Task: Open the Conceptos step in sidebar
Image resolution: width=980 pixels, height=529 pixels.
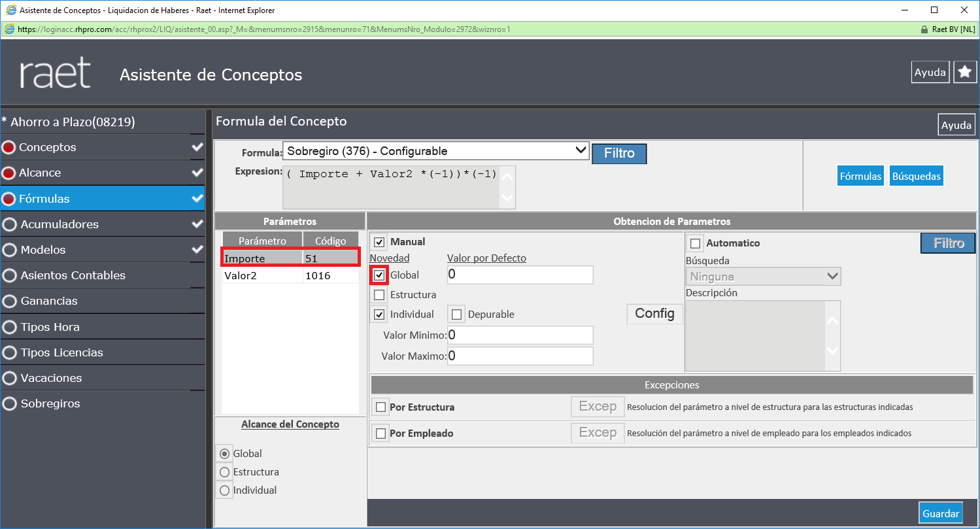Action: point(103,147)
